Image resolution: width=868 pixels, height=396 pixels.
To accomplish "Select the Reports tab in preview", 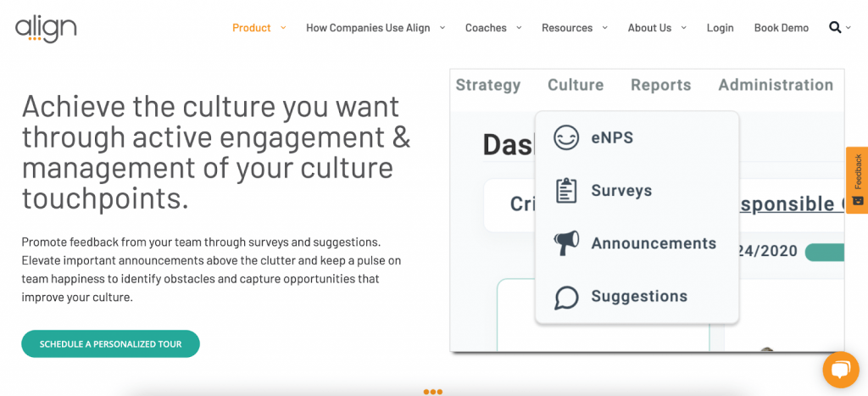I will point(661,85).
